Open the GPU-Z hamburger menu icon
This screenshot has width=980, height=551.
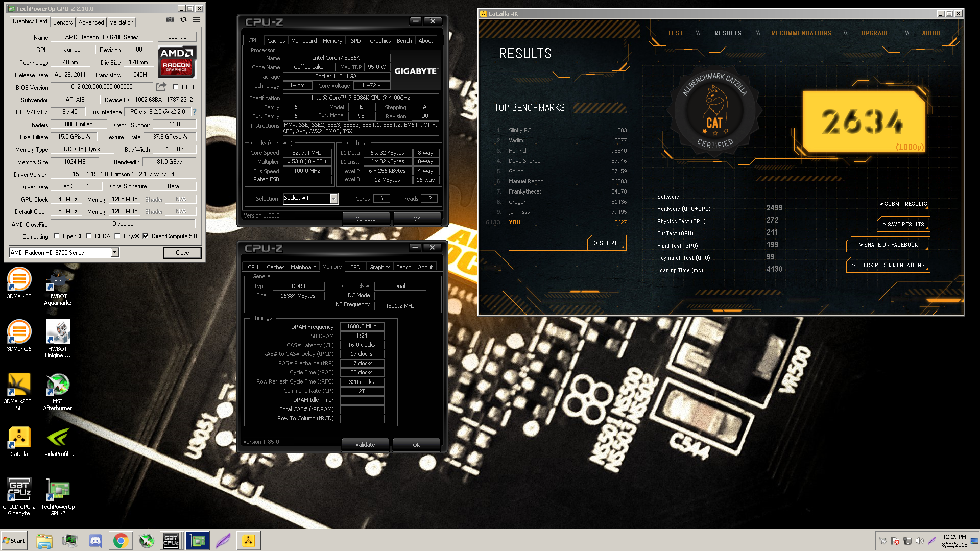(196, 20)
